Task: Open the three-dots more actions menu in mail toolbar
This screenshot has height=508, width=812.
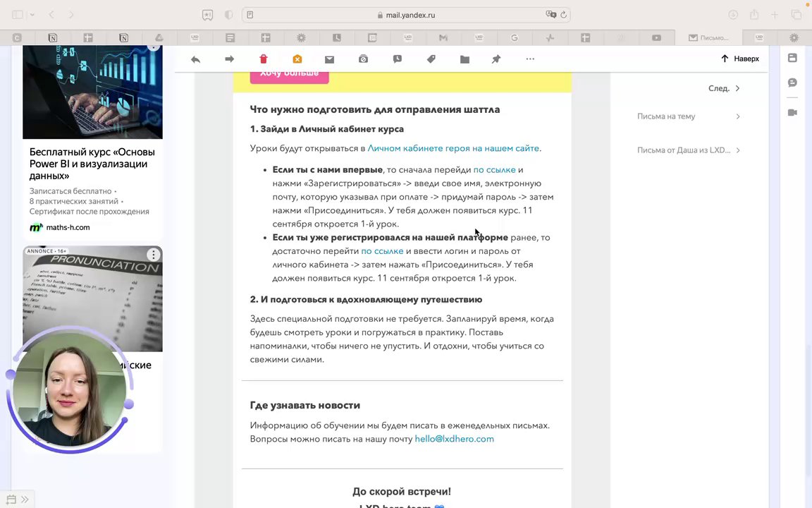Action: [530, 59]
